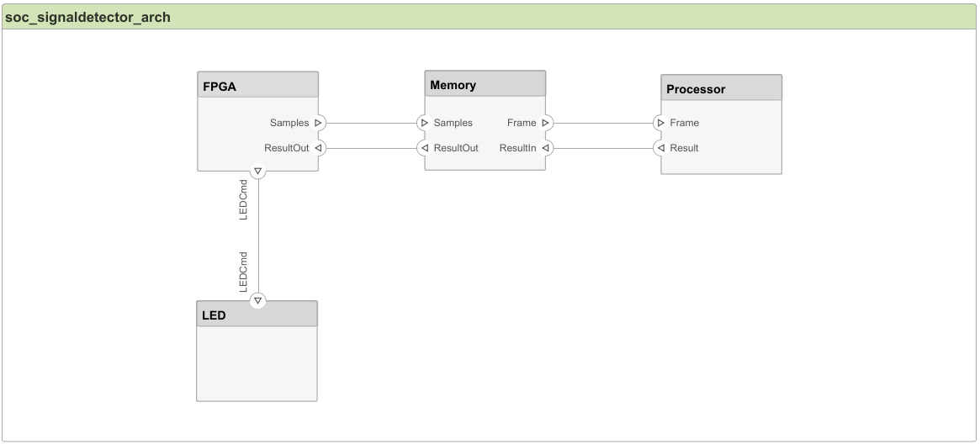This screenshot has height=444, width=980.
Task: Click the Samples output port on FPGA
Action: pos(318,123)
